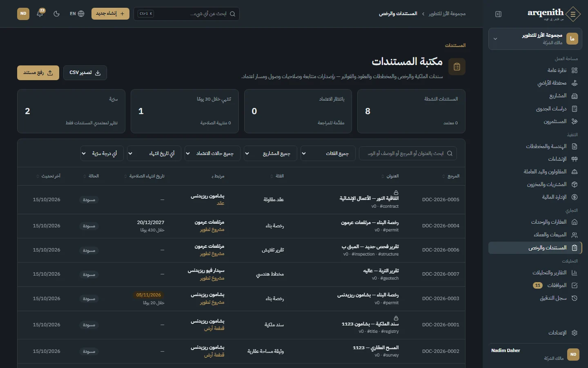Open المستثمرون investors icon
This screenshot has width=588, height=368.
click(x=575, y=121)
